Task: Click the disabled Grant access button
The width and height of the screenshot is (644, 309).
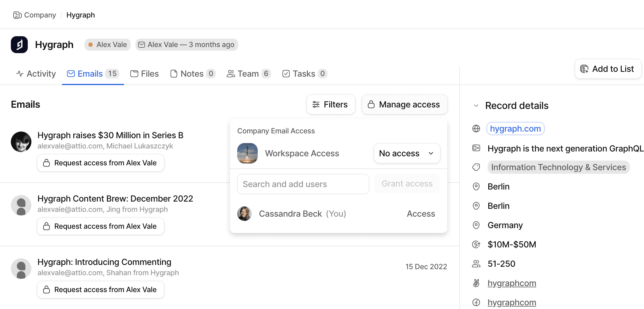Action: [x=407, y=183]
